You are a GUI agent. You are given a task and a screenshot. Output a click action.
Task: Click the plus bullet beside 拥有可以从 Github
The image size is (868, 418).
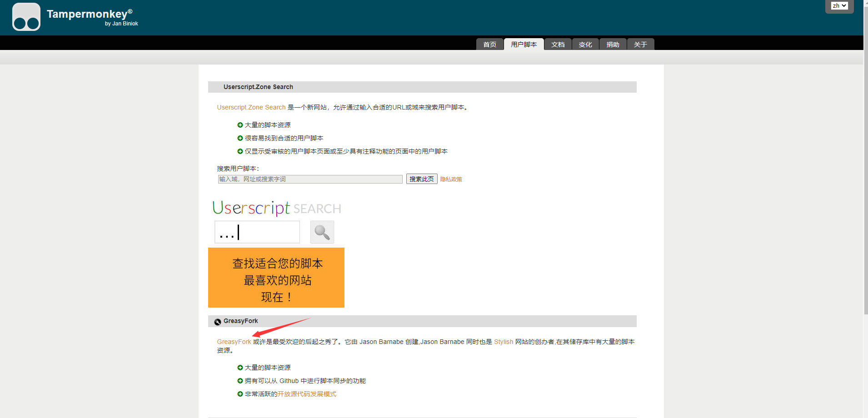(240, 381)
